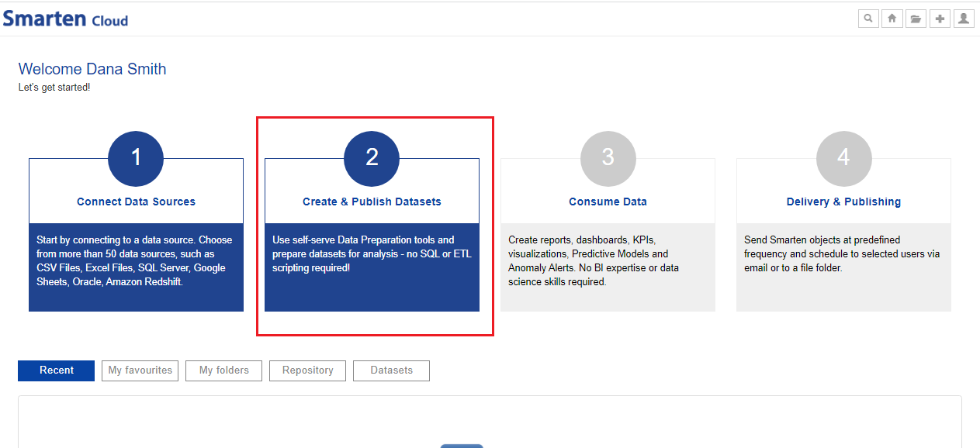The image size is (980, 448).
Task: Click 'Use self-serve Data Preparation tools' description
Action: tap(372, 253)
